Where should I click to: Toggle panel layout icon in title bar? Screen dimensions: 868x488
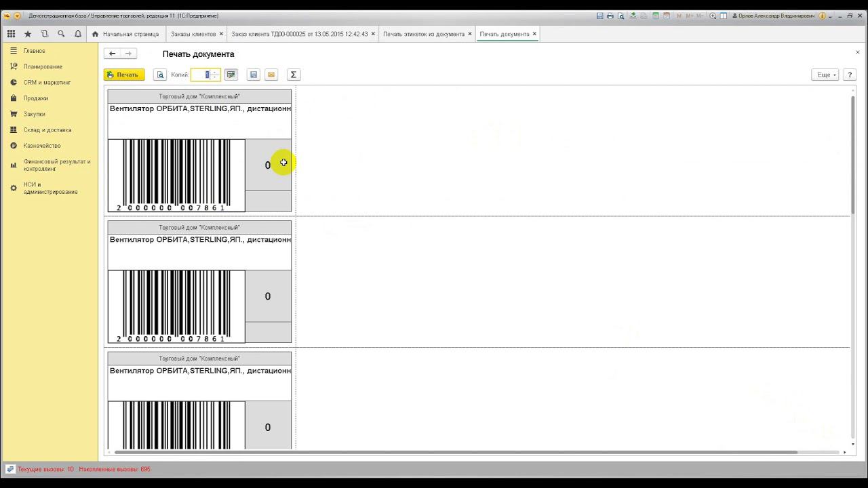[x=724, y=16]
